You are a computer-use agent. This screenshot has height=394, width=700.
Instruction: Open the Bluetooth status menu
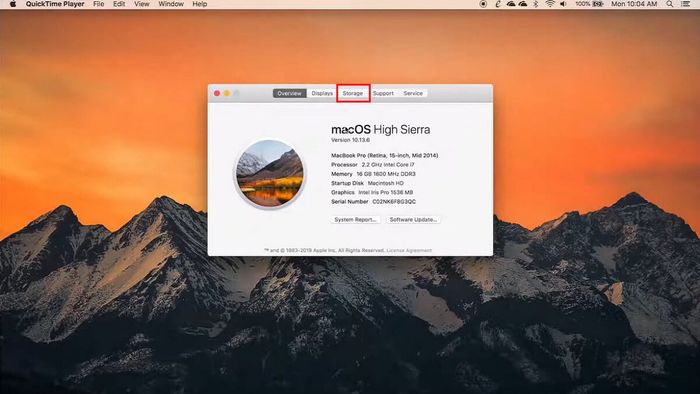click(536, 4)
